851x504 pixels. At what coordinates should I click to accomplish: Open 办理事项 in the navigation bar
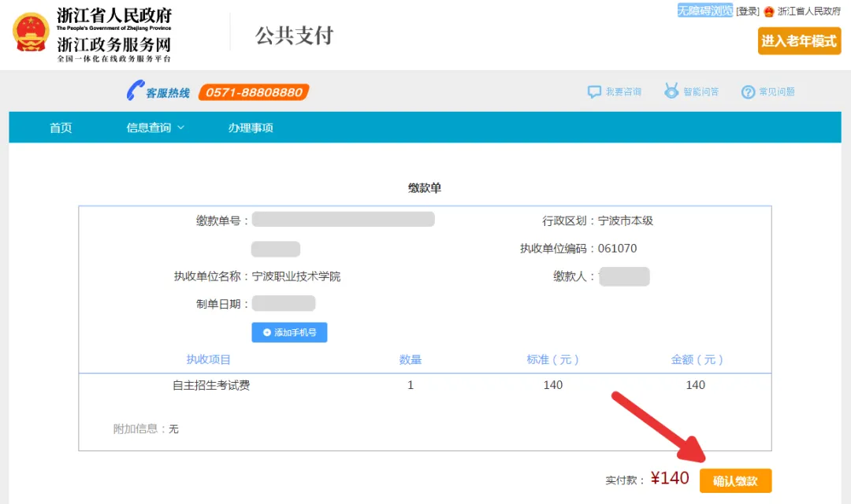[x=251, y=128]
